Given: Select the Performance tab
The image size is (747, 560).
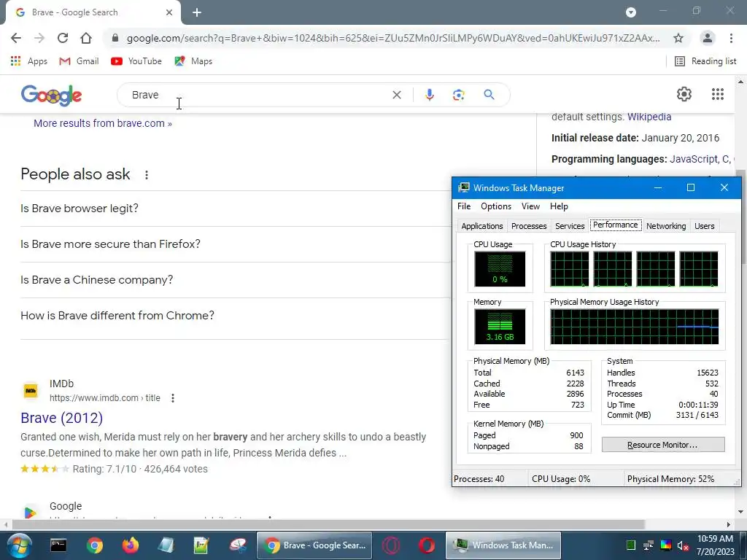Looking at the screenshot, I should click(616, 225).
